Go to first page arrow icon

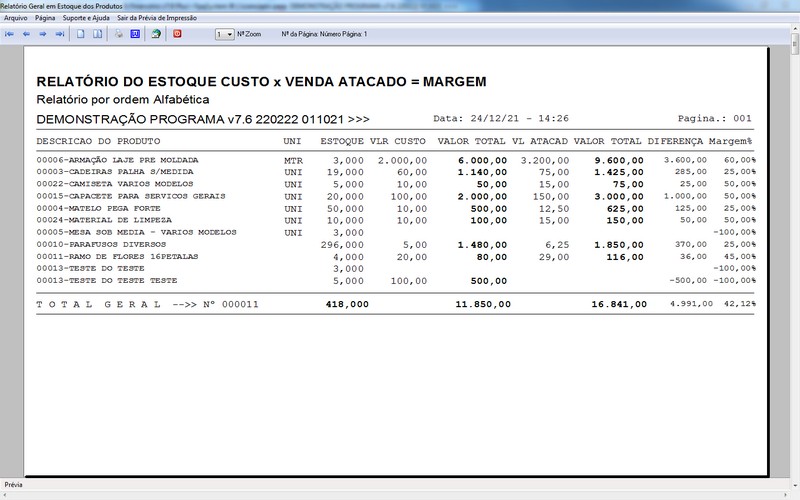coord(9,34)
